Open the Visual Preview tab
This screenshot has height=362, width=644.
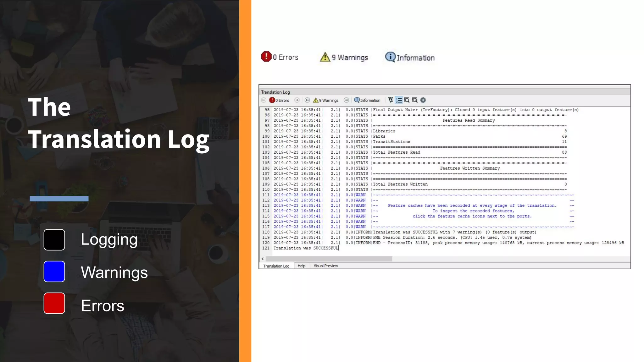(x=326, y=266)
